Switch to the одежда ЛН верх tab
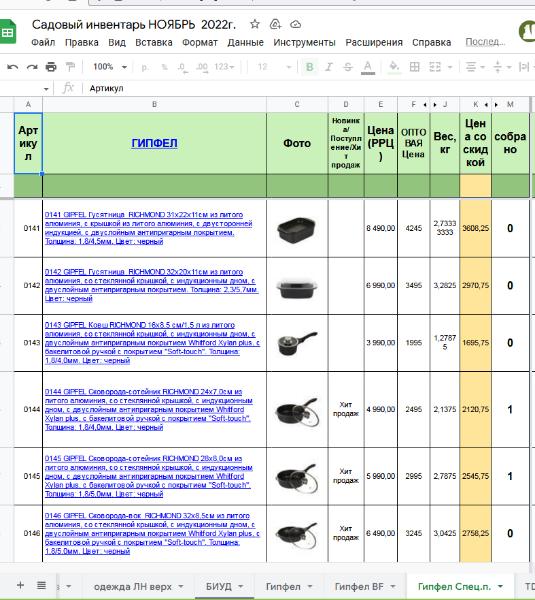535x600 pixels. click(133, 587)
